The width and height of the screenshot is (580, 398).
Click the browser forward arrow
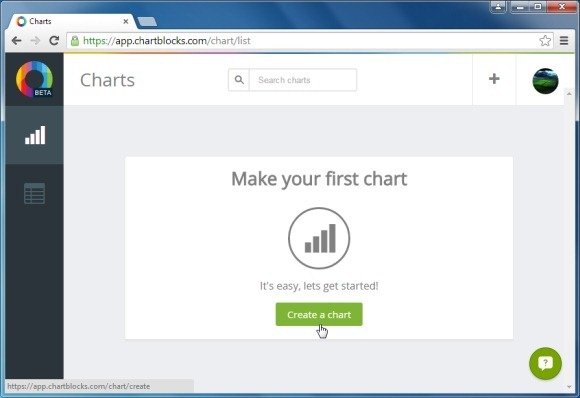[35, 41]
